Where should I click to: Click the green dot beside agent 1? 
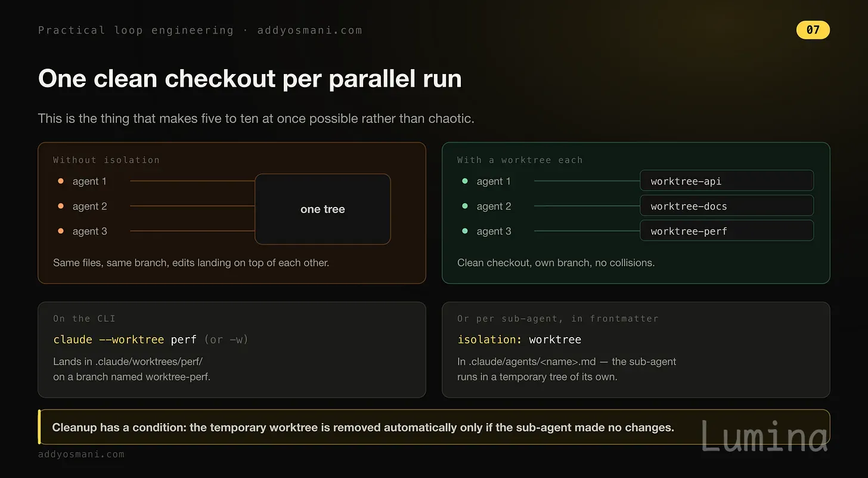click(x=465, y=181)
